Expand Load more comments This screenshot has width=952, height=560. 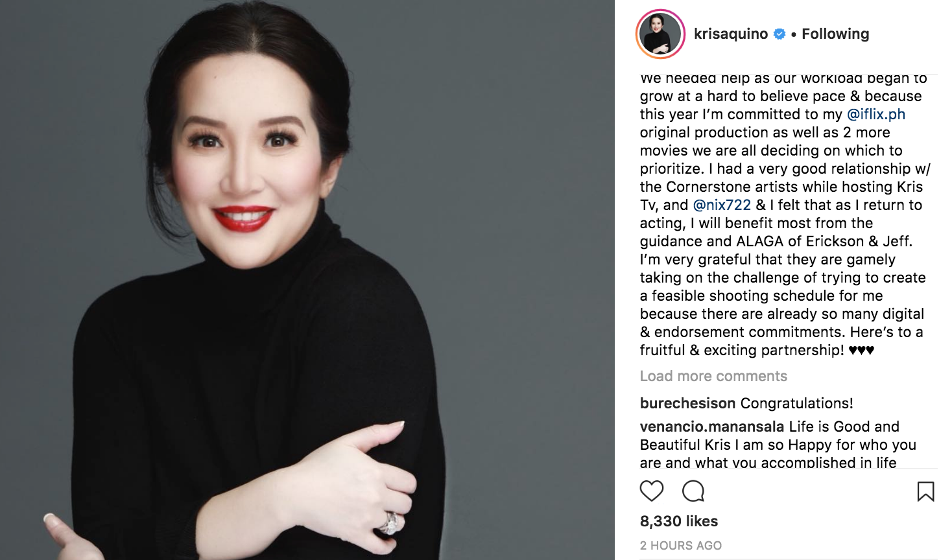click(x=713, y=376)
